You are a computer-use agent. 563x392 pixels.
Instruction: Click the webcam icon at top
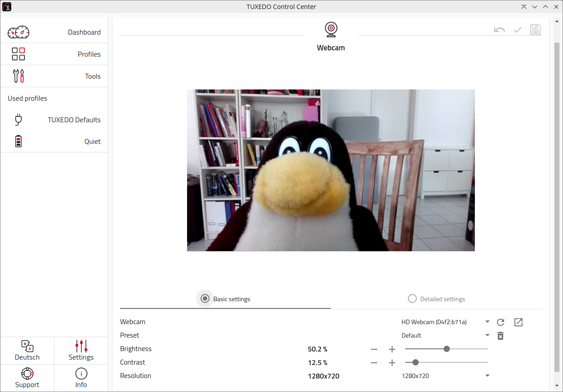(x=331, y=29)
